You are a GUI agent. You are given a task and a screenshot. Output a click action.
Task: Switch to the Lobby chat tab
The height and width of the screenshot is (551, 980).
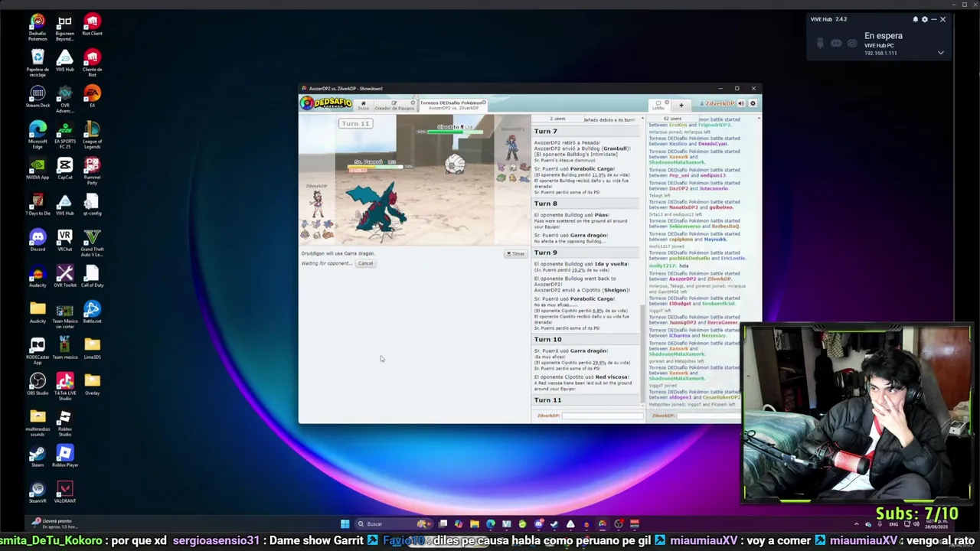pos(658,105)
